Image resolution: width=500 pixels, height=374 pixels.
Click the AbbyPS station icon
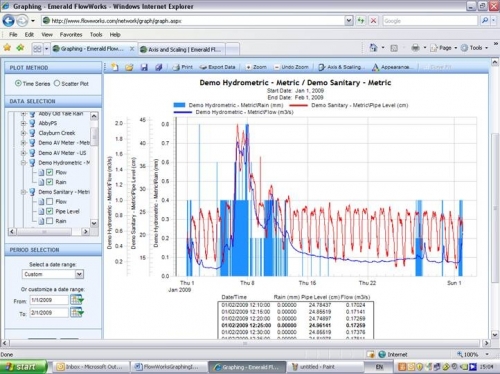32,123
